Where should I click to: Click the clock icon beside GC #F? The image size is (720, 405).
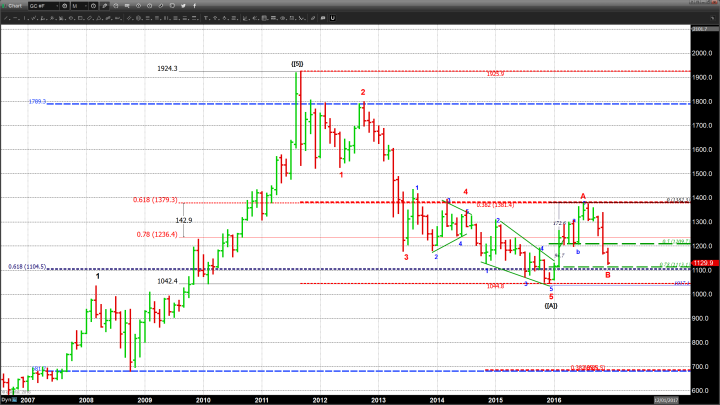[x=64, y=6]
